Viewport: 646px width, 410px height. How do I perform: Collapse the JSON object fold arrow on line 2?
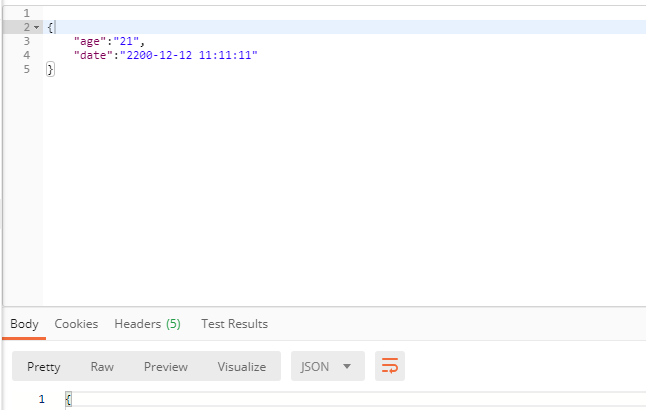37,27
